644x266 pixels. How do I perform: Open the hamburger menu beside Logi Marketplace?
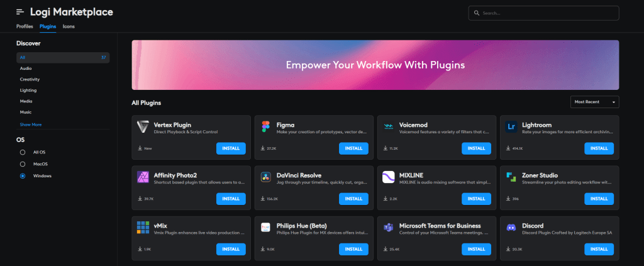point(20,12)
